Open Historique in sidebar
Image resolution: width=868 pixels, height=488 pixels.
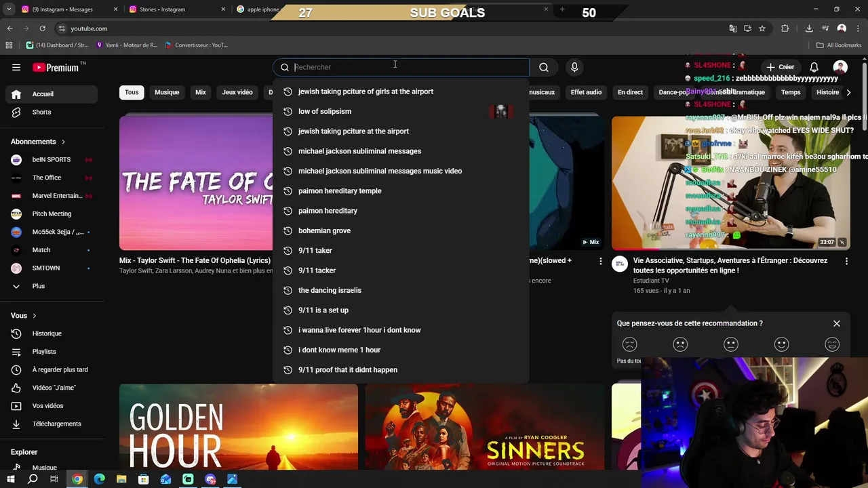[52, 333]
